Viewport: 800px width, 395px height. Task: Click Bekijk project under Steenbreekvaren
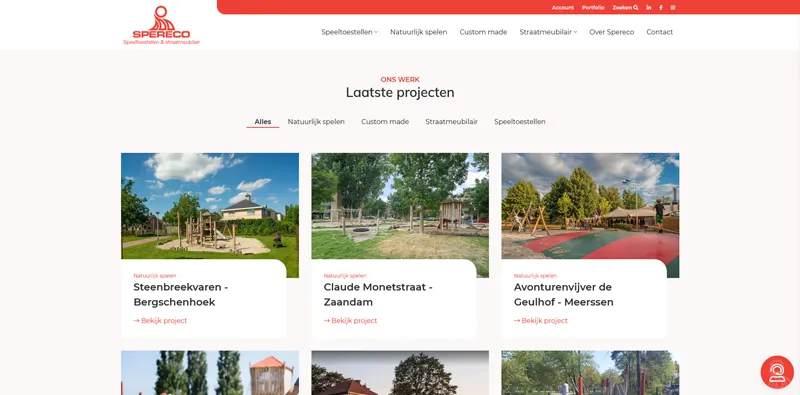[x=160, y=320]
